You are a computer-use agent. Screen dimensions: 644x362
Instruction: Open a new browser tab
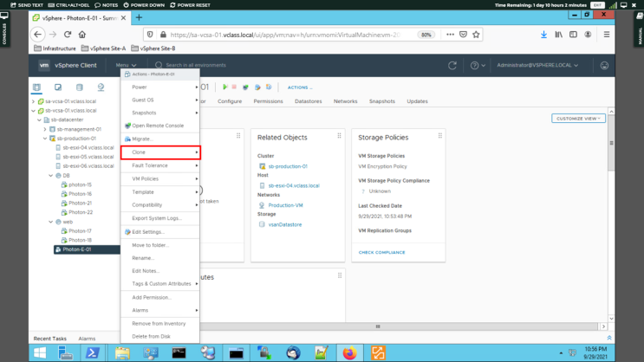[139, 17]
